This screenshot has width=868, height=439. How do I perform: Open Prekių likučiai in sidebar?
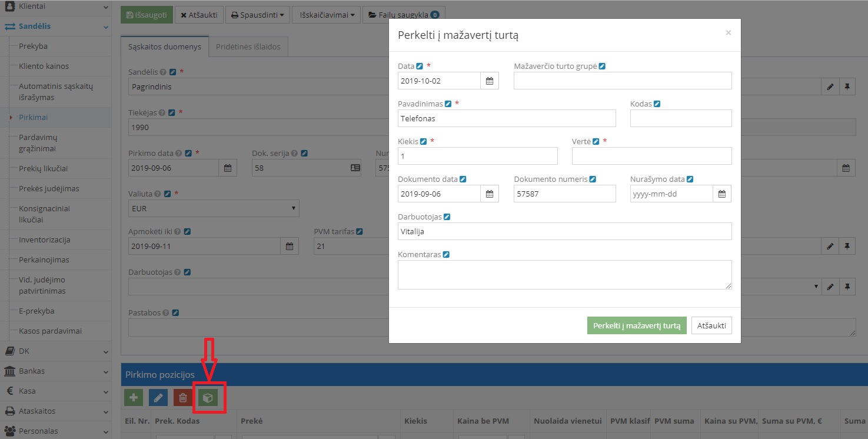[x=43, y=168]
